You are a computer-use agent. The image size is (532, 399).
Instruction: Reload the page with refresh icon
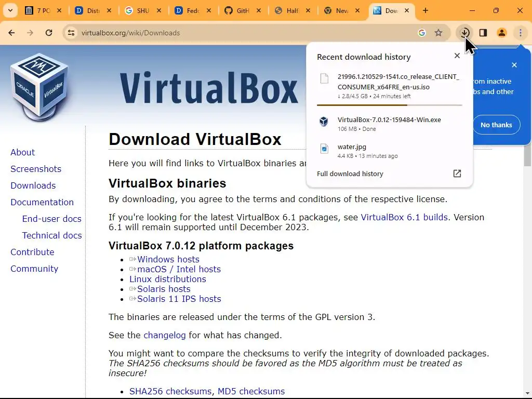coord(49,33)
